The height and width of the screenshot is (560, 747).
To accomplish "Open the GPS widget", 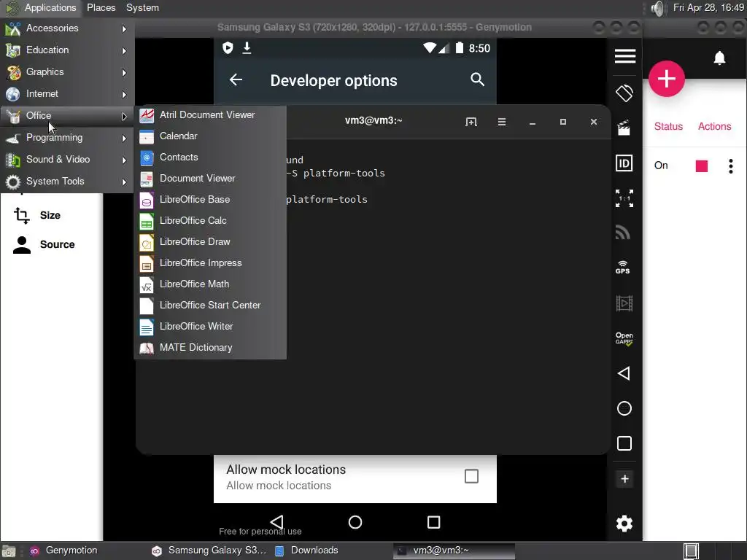I will tap(623, 267).
